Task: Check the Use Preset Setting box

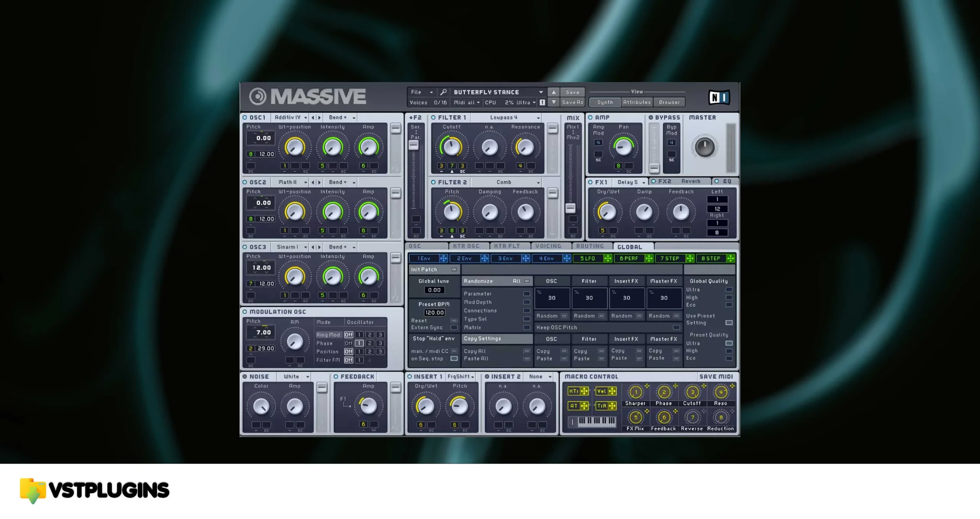Action: [729, 323]
